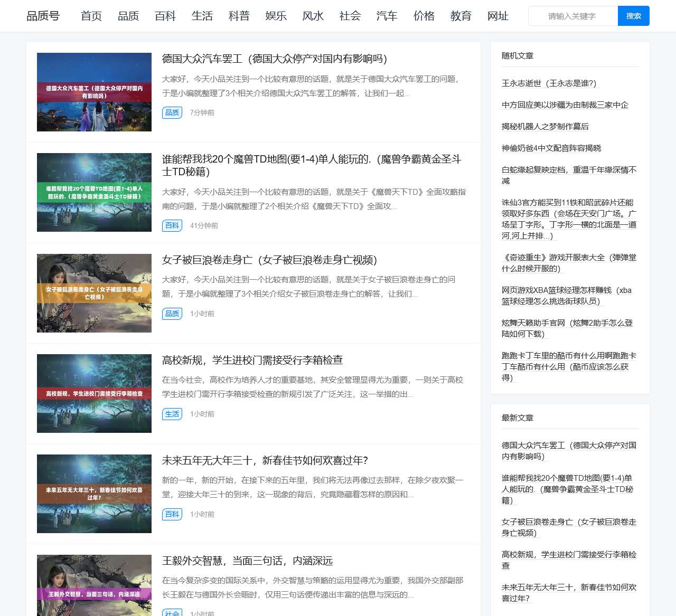
Task: Open the 价格 navigation item
Action: pyautogui.click(x=424, y=16)
